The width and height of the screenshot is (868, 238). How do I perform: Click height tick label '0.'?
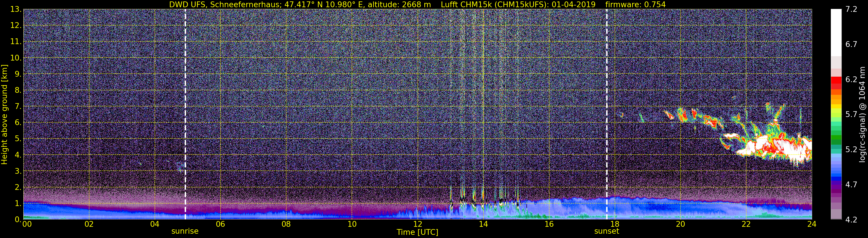coord(18,219)
